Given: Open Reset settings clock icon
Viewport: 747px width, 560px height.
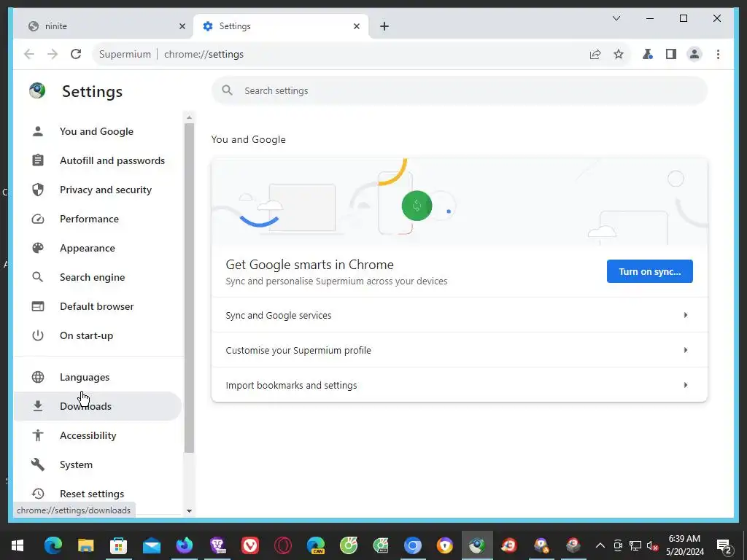Looking at the screenshot, I should [38, 494].
